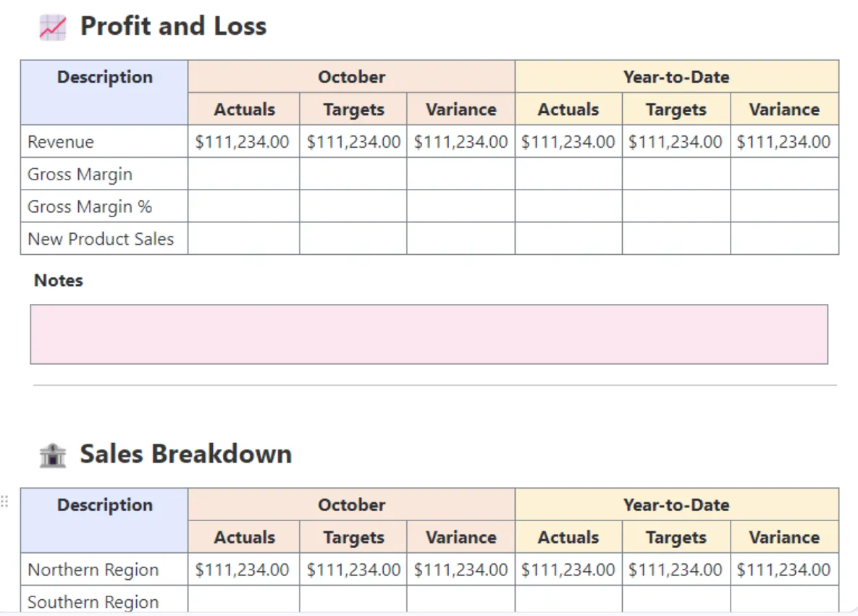
Task: Click Year-to-Date header in Profit and Loss table
Action: click(676, 77)
